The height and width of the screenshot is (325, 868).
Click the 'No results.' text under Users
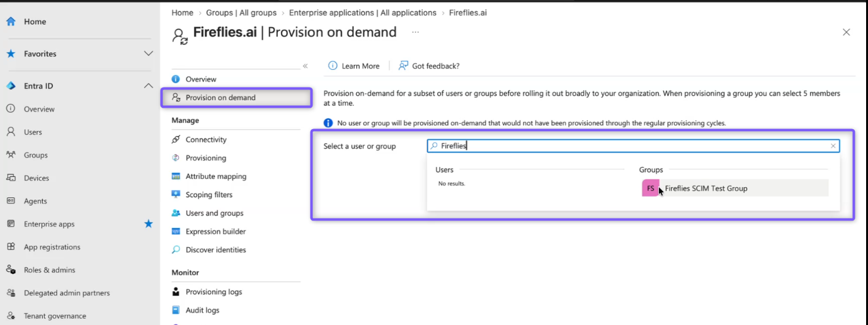coord(452,184)
